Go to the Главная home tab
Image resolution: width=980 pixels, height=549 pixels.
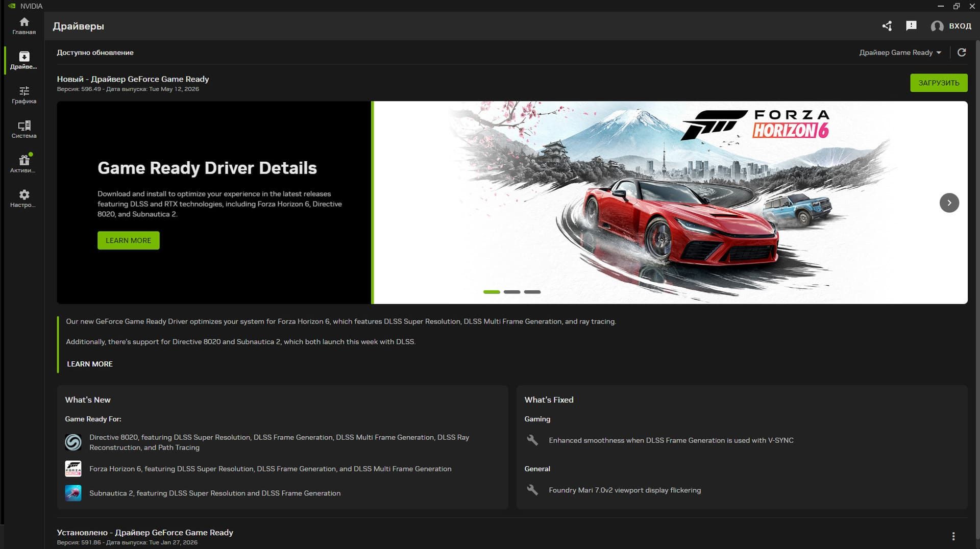pos(24,26)
